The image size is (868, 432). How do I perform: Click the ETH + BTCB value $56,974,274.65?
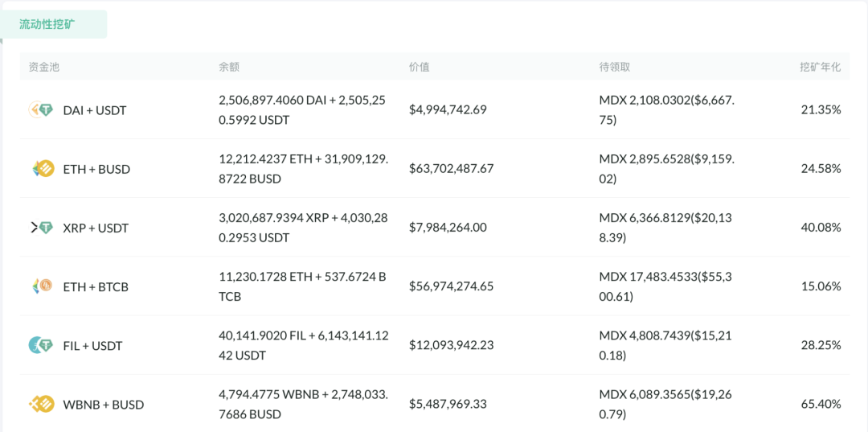451,286
